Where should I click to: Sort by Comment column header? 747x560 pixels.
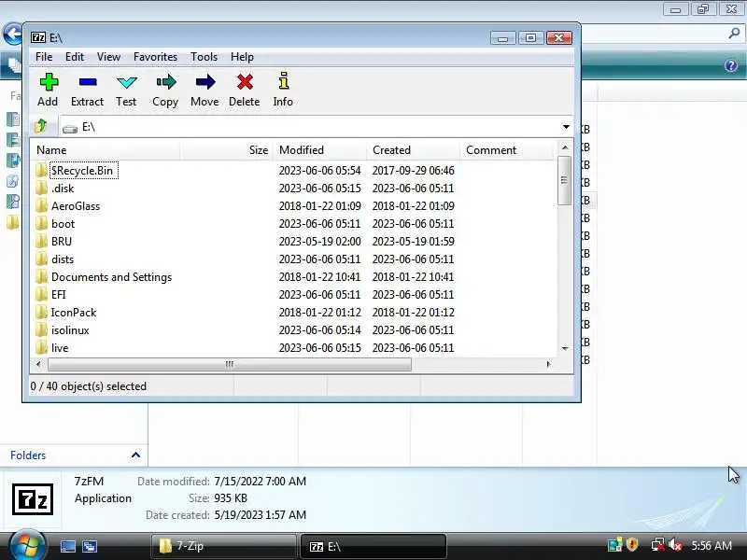506,150
